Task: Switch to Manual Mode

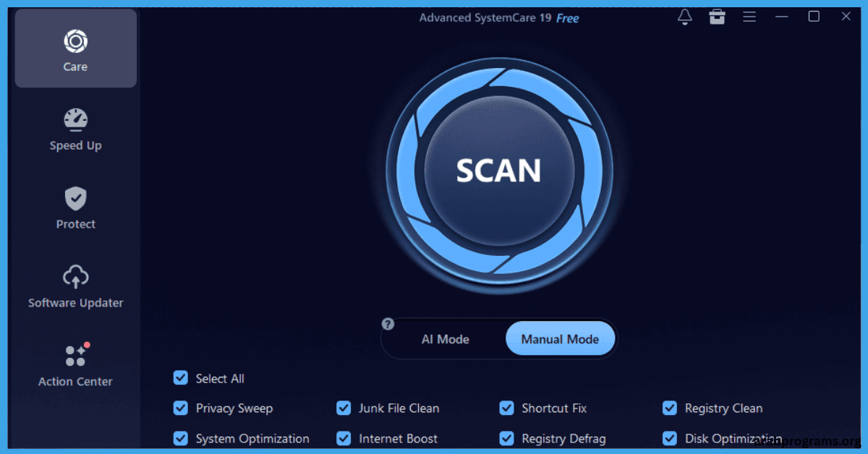Action: [560, 339]
